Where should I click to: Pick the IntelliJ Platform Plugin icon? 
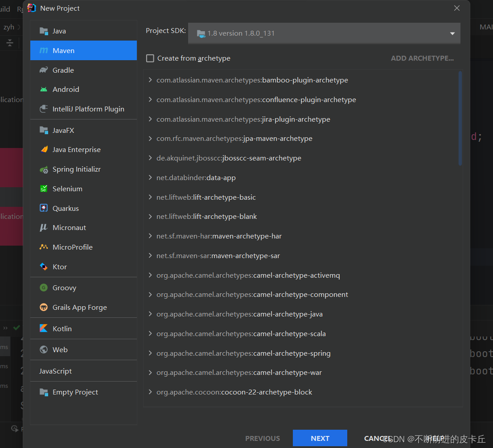tap(44, 109)
